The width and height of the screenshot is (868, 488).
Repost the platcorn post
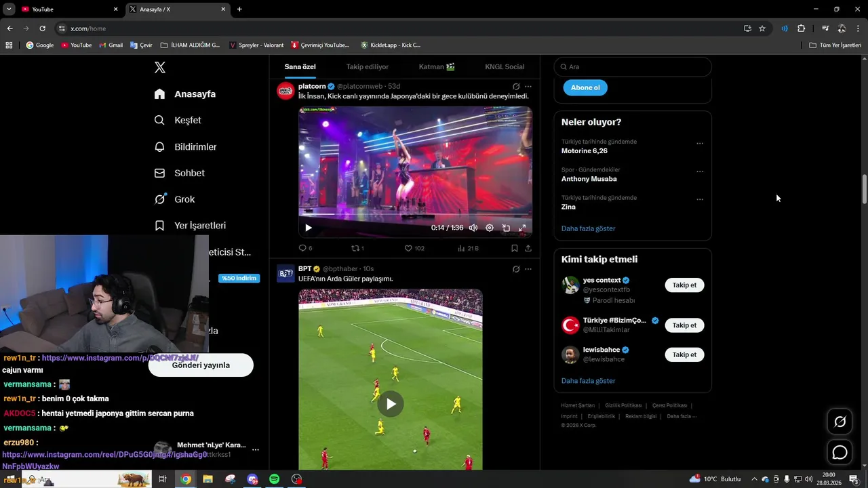click(357, 248)
